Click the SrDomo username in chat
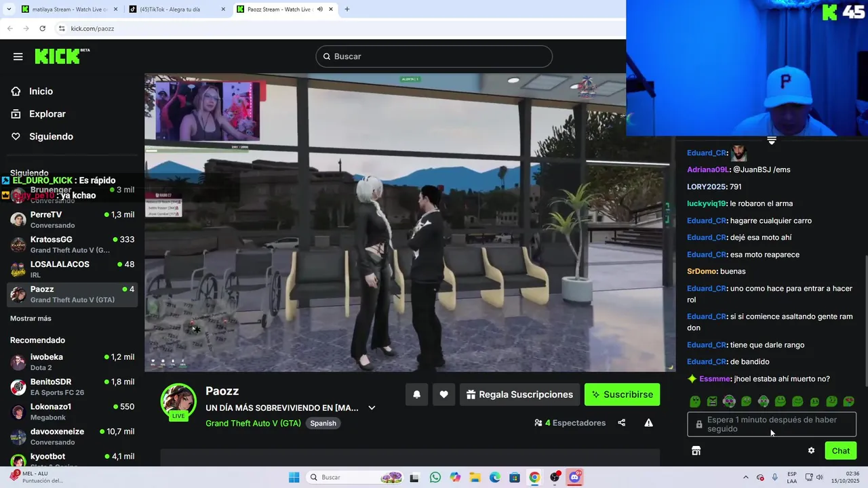 [x=702, y=271]
